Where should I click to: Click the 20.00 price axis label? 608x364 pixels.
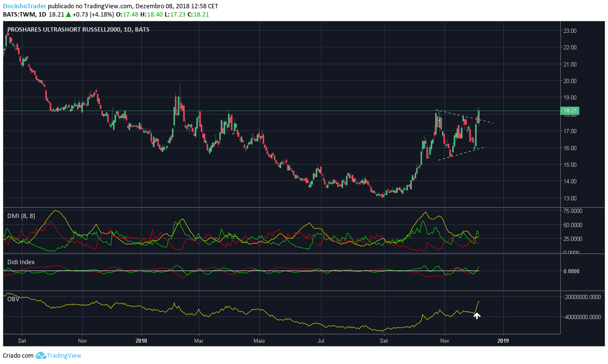point(570,81)
